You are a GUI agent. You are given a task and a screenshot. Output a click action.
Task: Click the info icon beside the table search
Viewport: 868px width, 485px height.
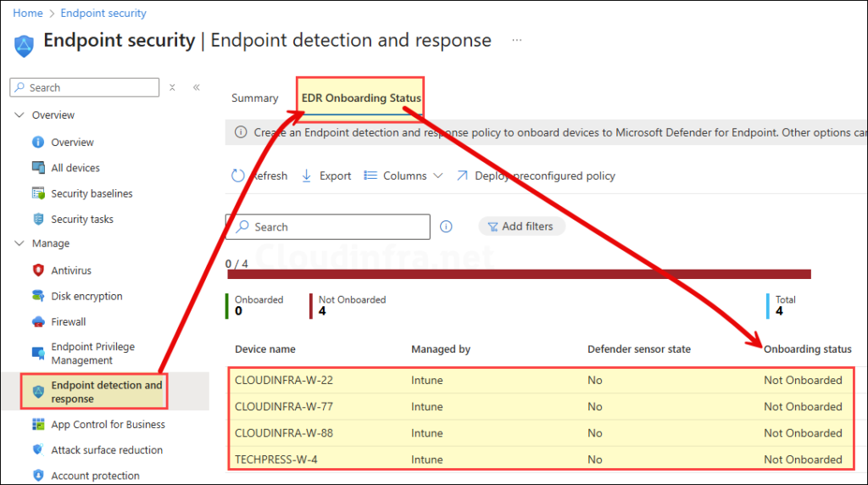(x=446, y=226)
